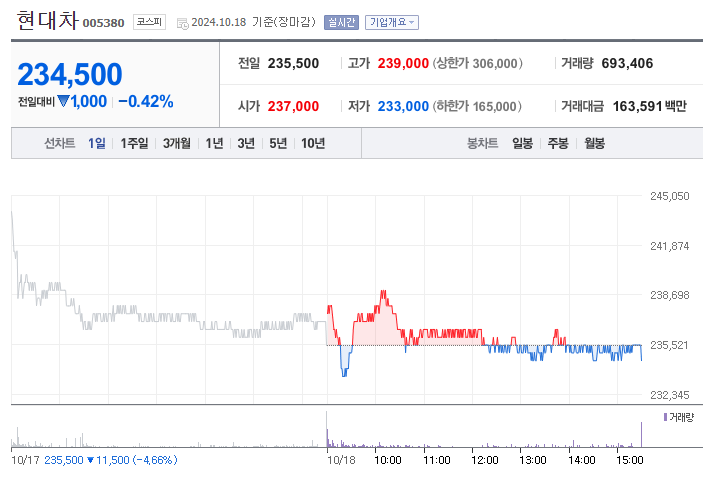Image resolution: width=703 pixels, height=477 pixels.
Task: Open the 기업개요 dropdown
Action: (x=392, y=22)
